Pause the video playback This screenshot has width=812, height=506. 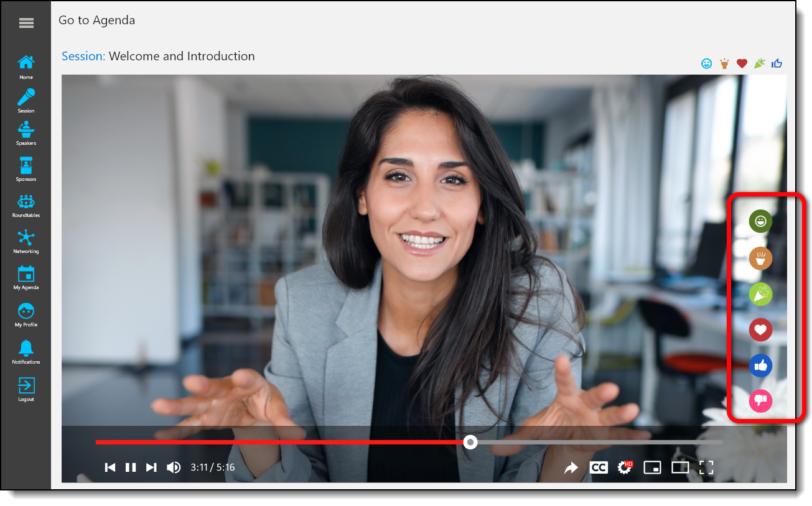pyautogui.click(x=131, y=467)
